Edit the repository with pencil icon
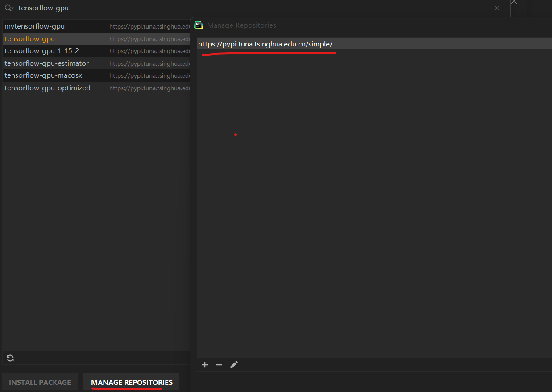The image size is (552, 392). pos(234,365)
